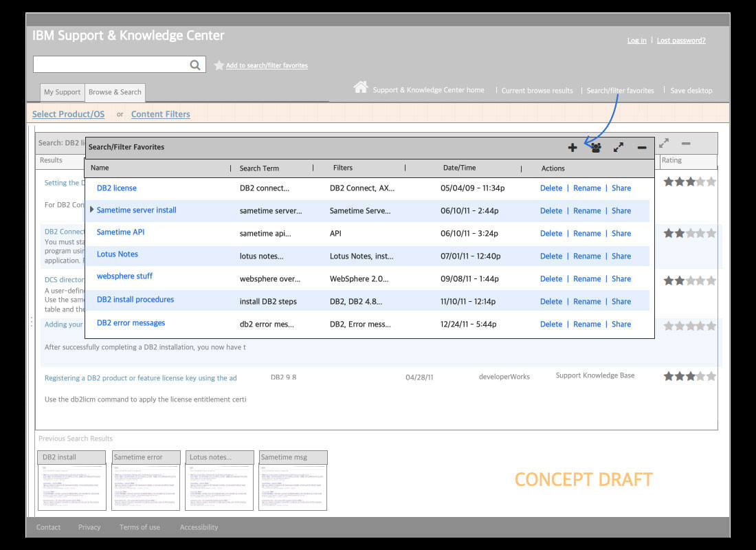The height and width of the screenshot is (550, 756).
Task: Expand the Sametime server install row
Action: click(x=92, y=210)
